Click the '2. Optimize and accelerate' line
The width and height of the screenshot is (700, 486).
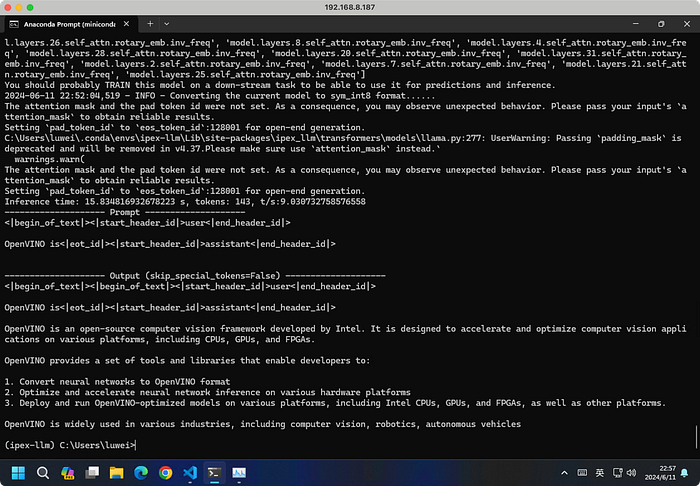208,392
